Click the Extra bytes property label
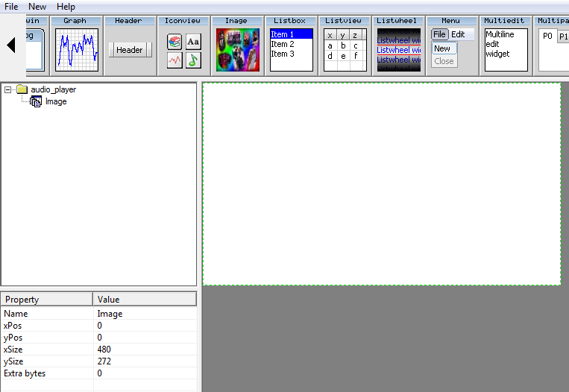569x392 pixels. pos(25,373)
